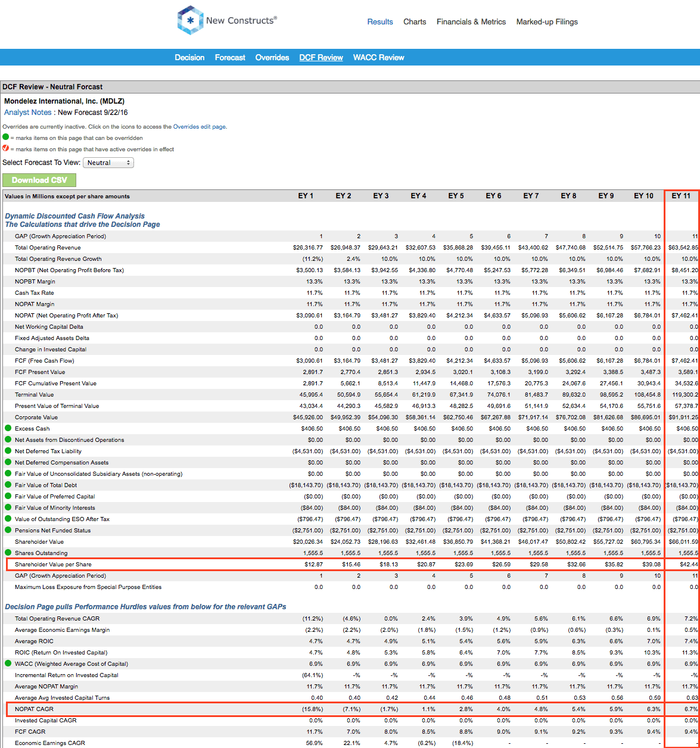
Task: Click the DCF Review - Neutral Forcast panel title
Action: click(52, 87)
